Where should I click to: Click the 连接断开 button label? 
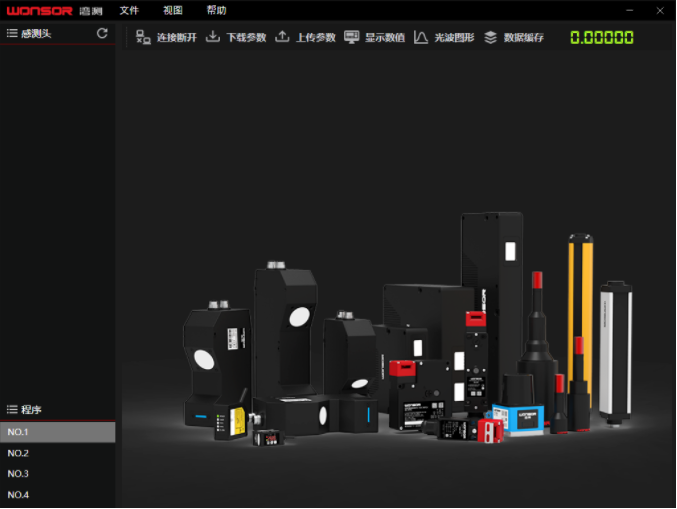click(x=177, y=38)
